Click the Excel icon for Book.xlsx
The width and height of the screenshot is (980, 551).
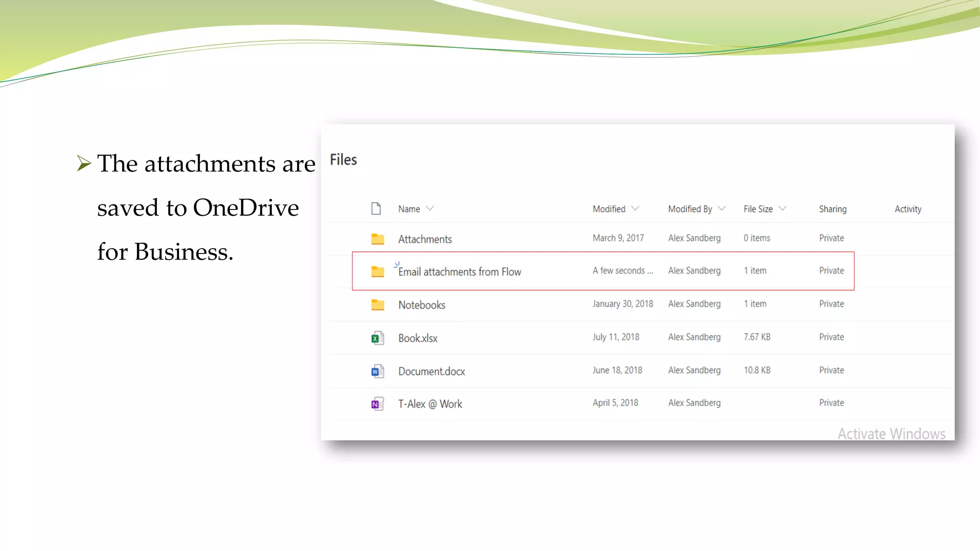click(378, 338)
